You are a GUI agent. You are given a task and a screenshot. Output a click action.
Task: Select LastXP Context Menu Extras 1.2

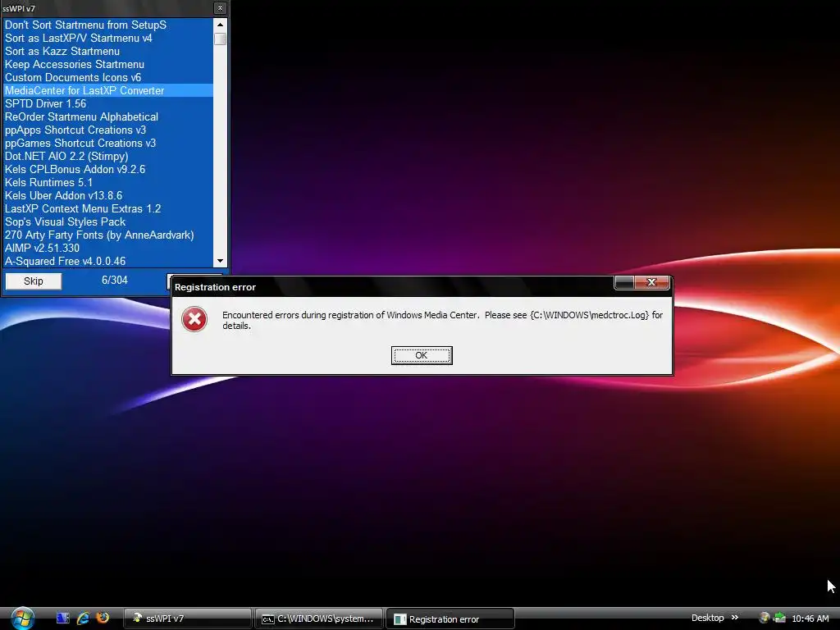[x=108, y=208]
